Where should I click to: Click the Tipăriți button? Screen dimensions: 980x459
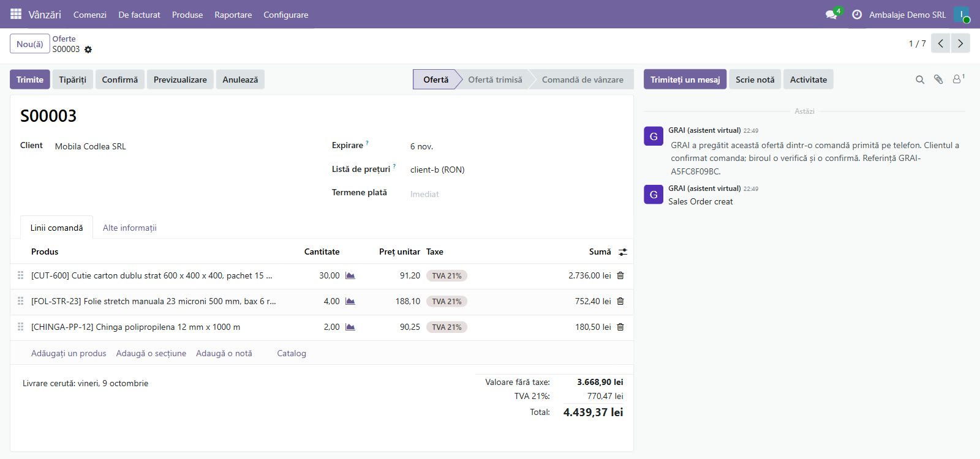73,80
